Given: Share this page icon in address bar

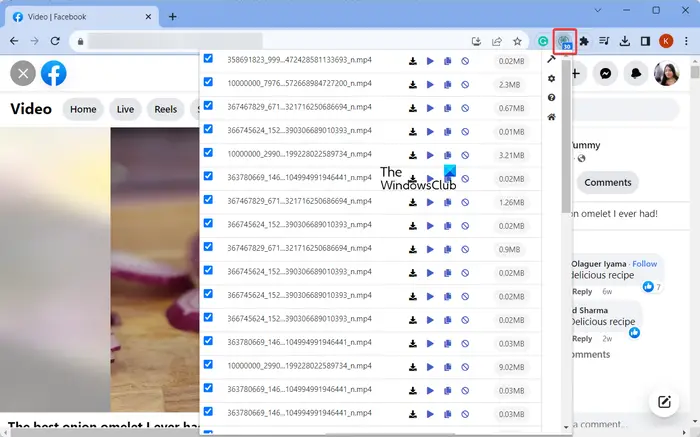Looking at the screenshot, I should click(x=496, y=42).
